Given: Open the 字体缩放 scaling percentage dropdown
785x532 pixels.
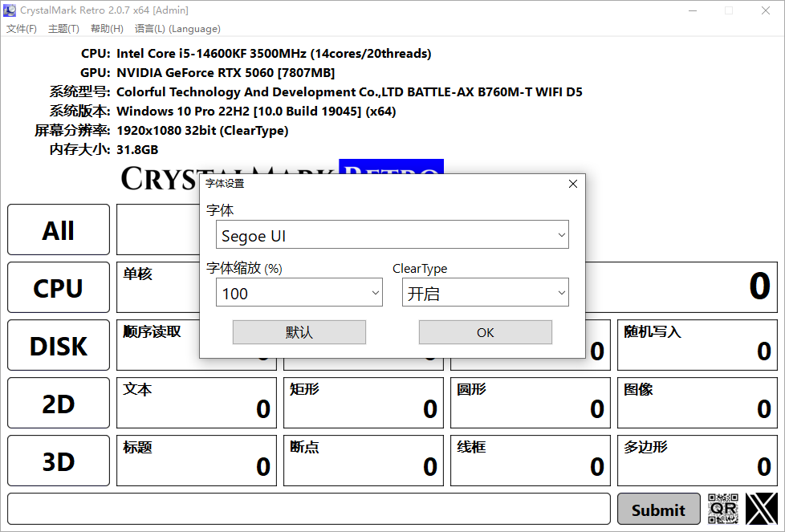Looking at the screenshot, I should (299, 293).
